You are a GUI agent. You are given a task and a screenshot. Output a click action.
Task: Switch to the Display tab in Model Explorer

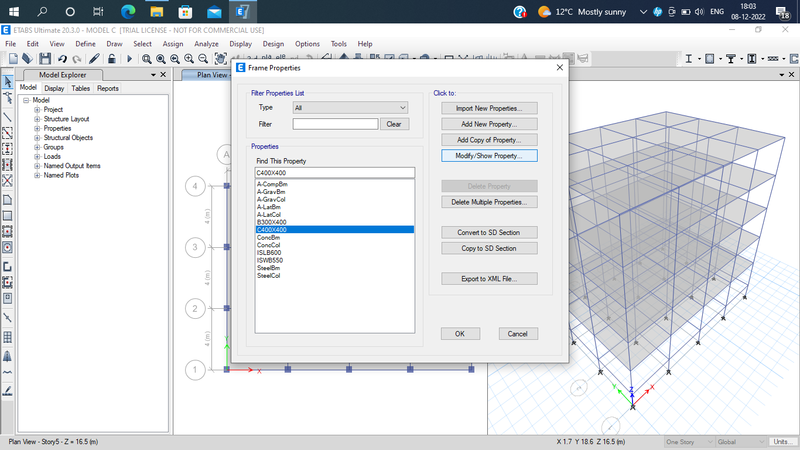pos(54,88)
